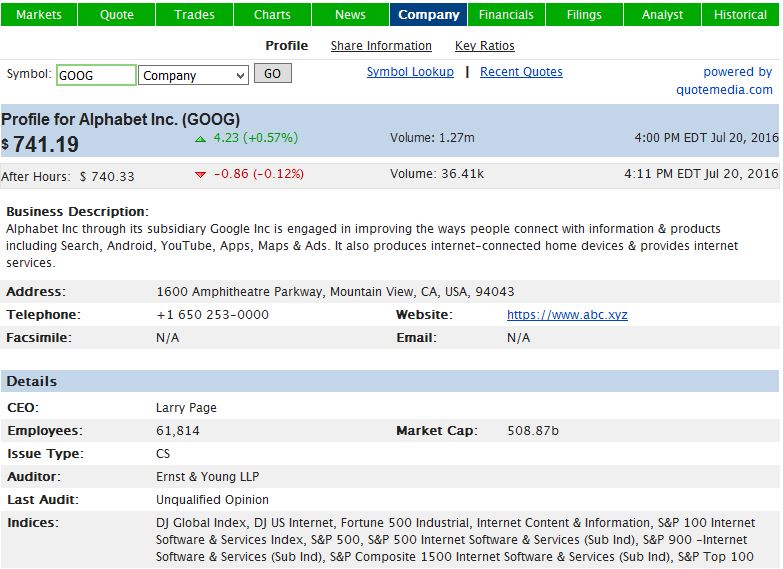The image size is (783, 569).
Task: Click the Email N/A value
Action: (x=518, y=338)
